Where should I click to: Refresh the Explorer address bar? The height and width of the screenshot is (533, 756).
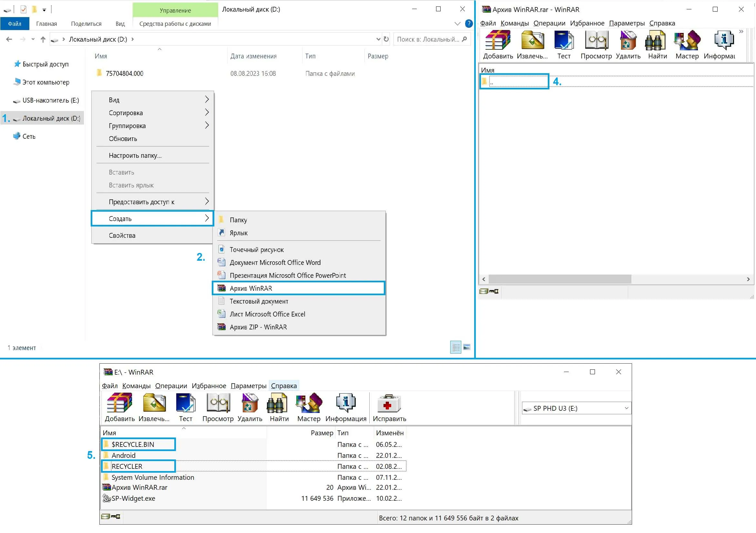386,39
